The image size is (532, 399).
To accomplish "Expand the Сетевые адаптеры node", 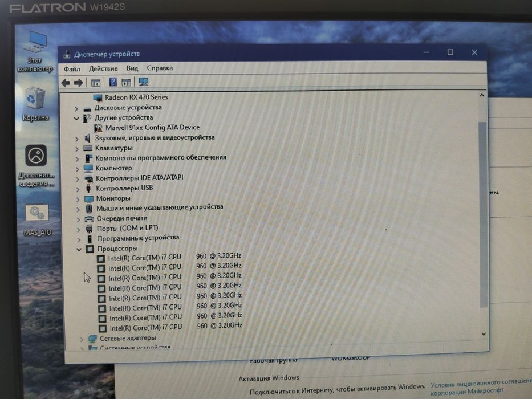I will coord(82,339).
